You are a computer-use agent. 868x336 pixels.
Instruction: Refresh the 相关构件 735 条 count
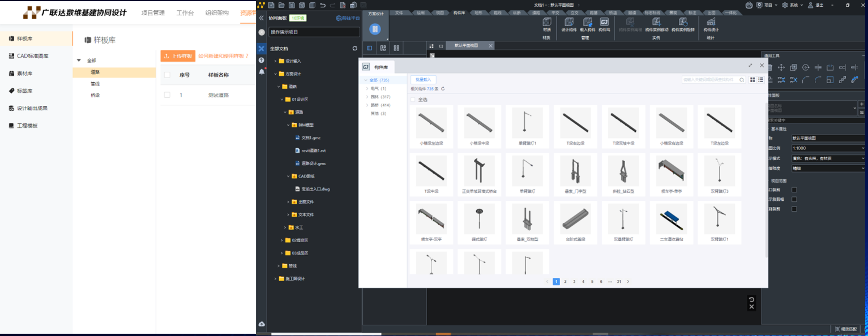click(443, 89)
